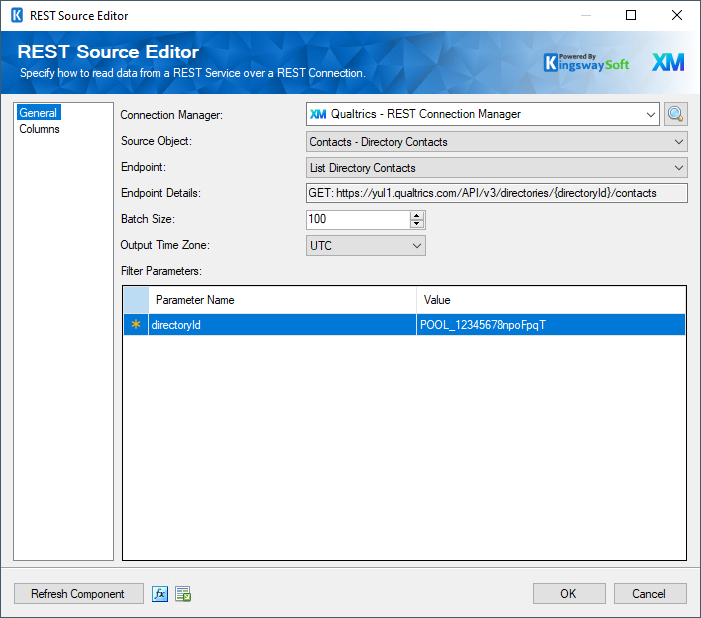Click the row header asterisk for directoryId
The height and width of the screenshot is (618, 701).
(x=136, y=325)
